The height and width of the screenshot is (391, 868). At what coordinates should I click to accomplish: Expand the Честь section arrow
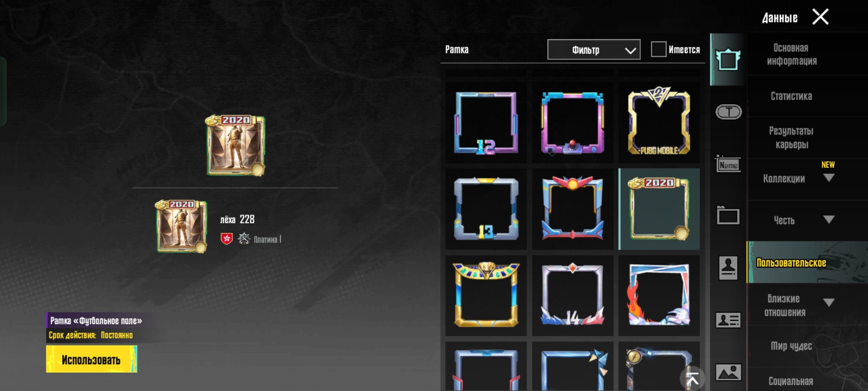click(x=828, y=219)
